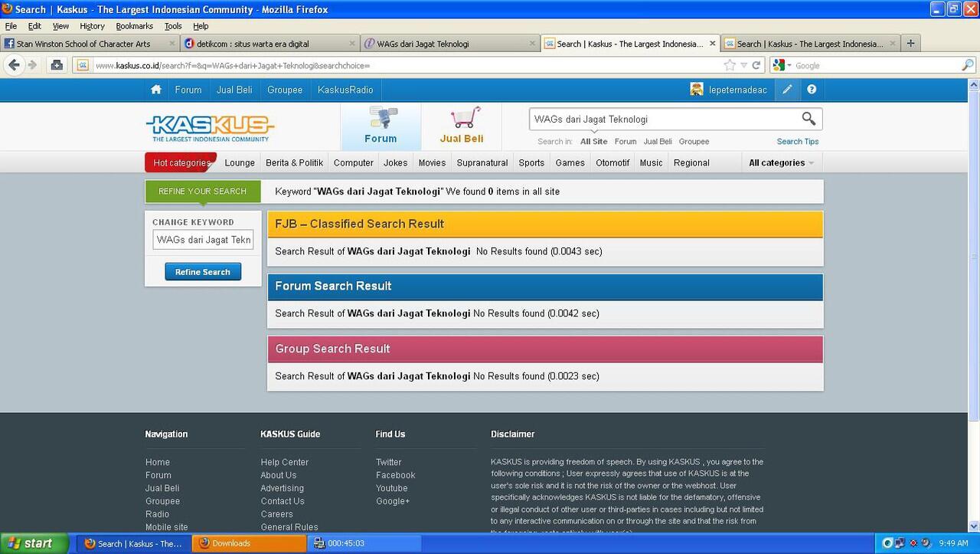Click the Google search magnifier in browser toolbar
The height and width of the screenshot is (554, 980).
coord(968,65)
